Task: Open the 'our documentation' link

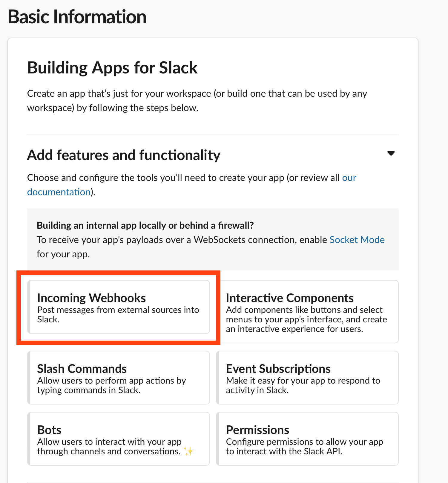Action: [x=59, y=192]
